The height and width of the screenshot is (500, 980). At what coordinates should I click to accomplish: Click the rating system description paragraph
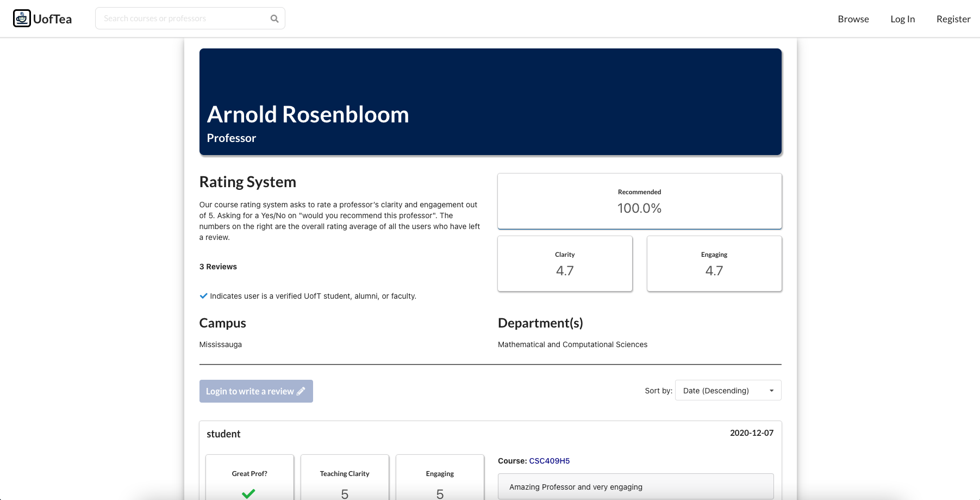(340, 221)
